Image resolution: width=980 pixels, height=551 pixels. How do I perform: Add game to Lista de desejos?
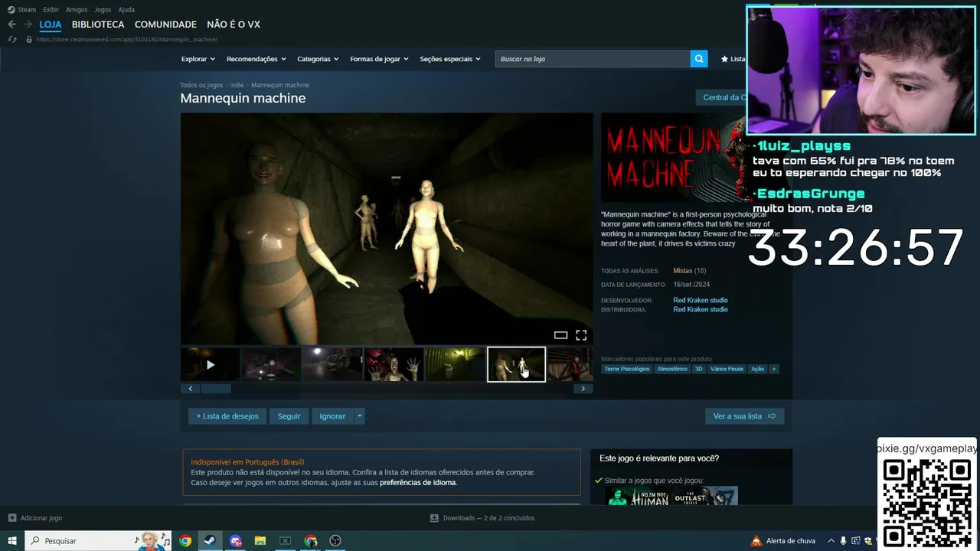pos(227,416)
